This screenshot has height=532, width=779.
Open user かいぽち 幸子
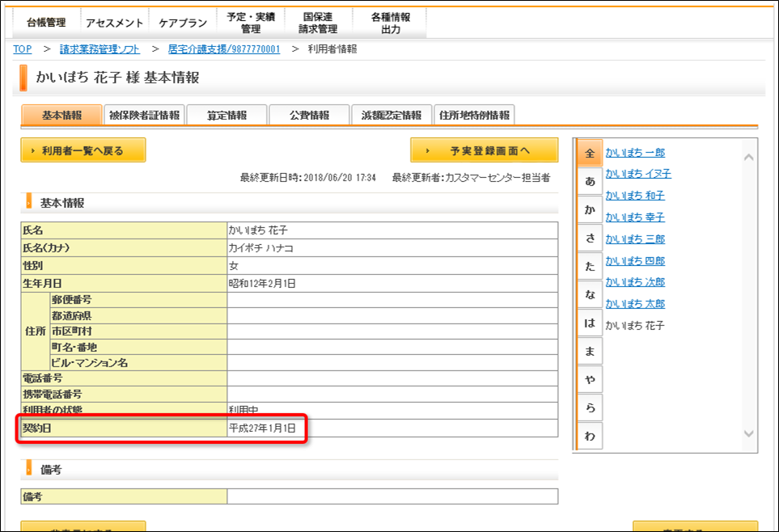635,217
